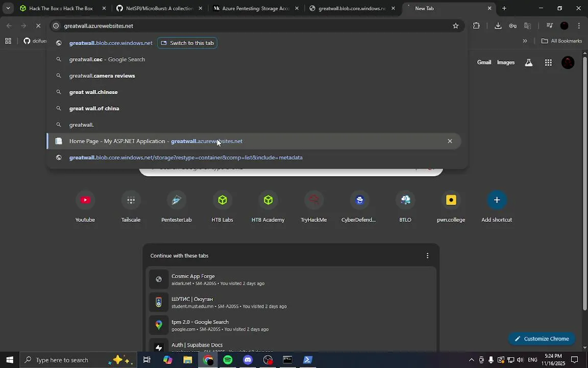588x368 pixels.
Task: Open Gmail link
Action: [484, 62]
